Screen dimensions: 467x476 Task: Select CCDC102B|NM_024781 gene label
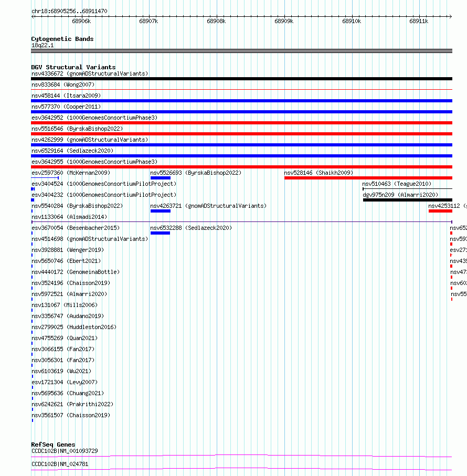tap(60, 464)
